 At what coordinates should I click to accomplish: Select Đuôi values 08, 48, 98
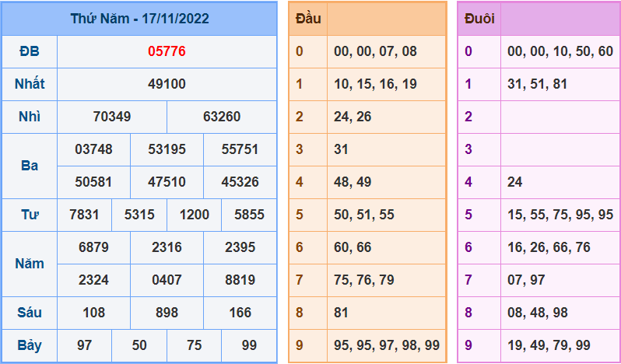tap(538, 313)
